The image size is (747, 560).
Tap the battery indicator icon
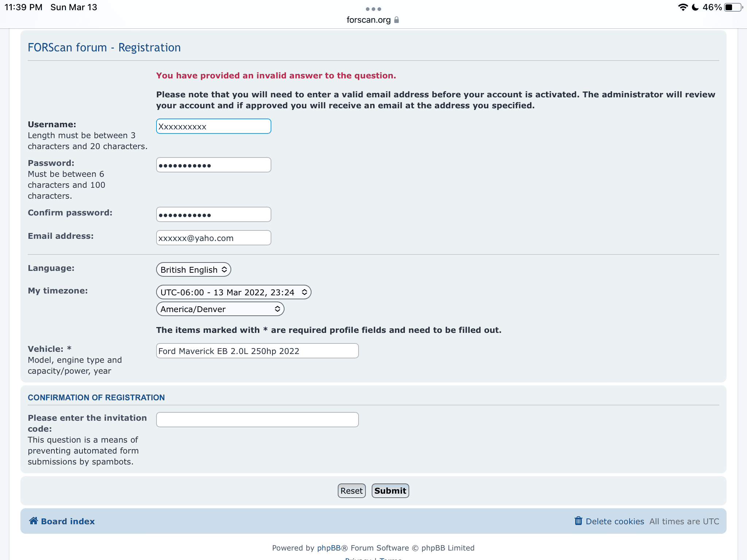[x=733, y=7]
